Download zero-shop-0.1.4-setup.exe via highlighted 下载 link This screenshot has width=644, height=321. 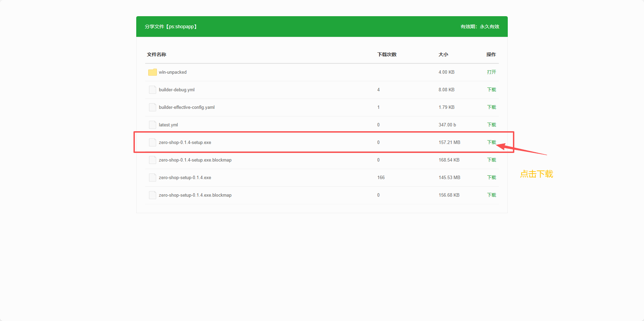click(491, 143)
